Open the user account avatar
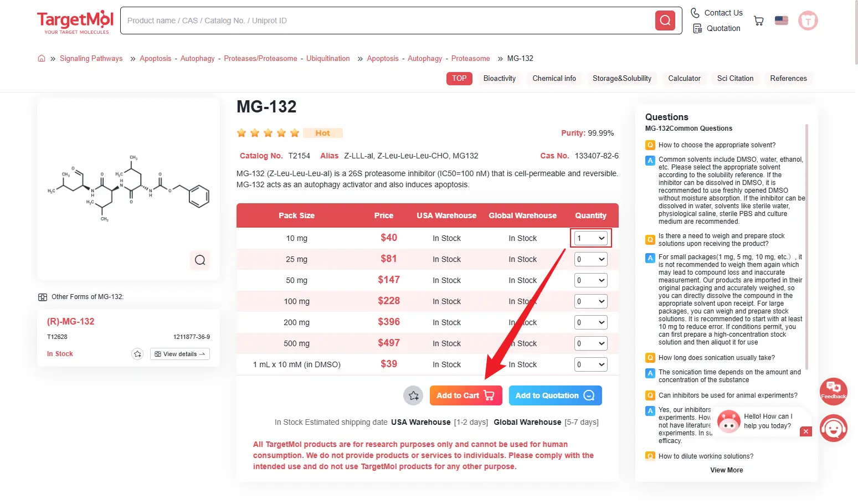Viewport: 858px width, 504px height. (808, 20)
